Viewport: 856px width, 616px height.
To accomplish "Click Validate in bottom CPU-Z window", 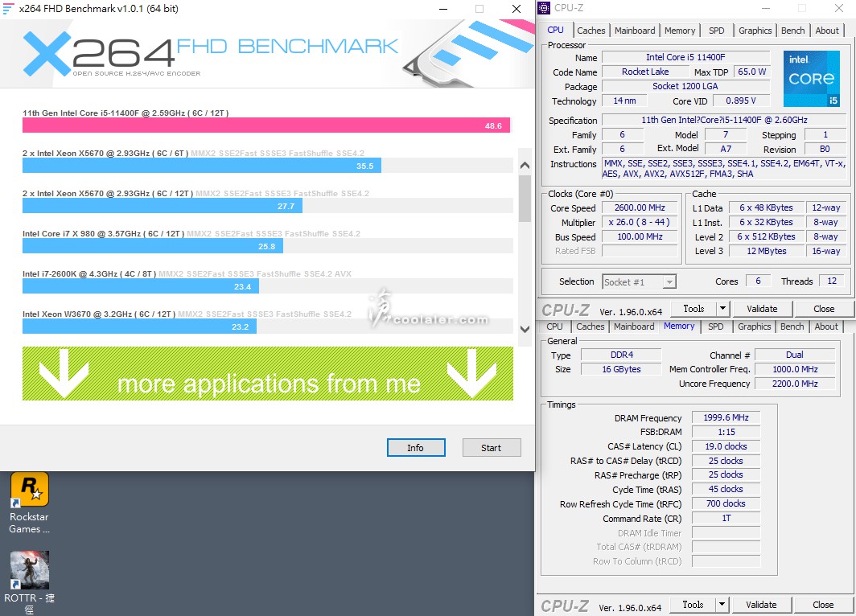I will click(x=761, y=605).
